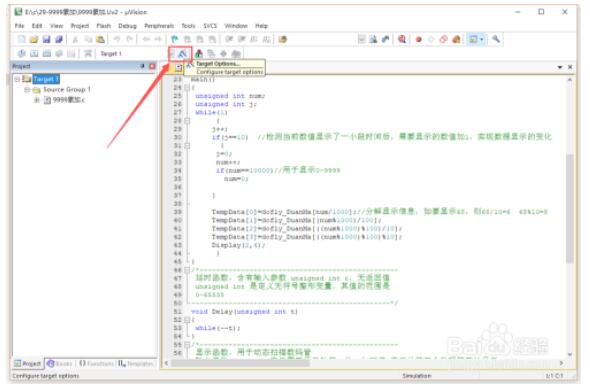Click the New file icon
Screen dimensions: 590x392
point(21,39)
